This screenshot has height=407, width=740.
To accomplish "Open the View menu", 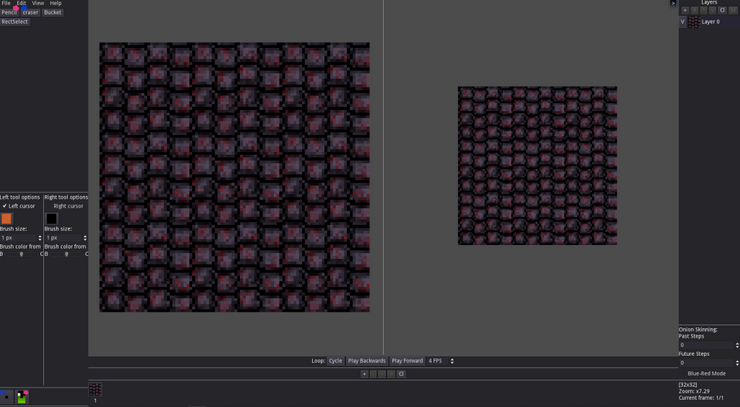I will 38,3.
